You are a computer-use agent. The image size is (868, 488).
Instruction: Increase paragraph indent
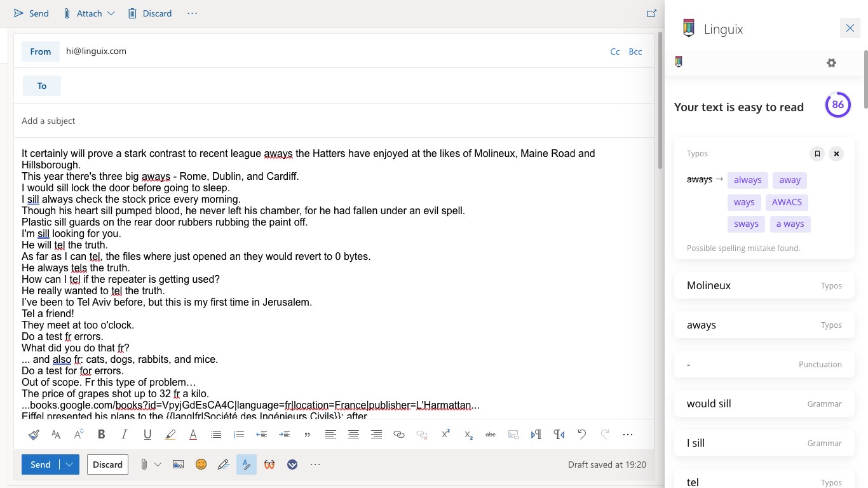[x=285, y=435]
